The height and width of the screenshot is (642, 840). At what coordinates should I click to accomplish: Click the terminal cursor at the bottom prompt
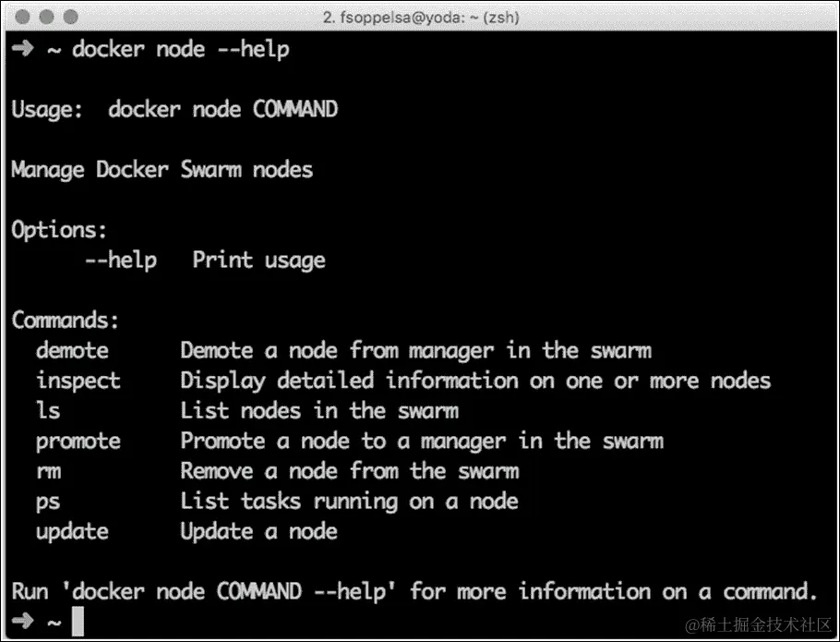point(78,621)
